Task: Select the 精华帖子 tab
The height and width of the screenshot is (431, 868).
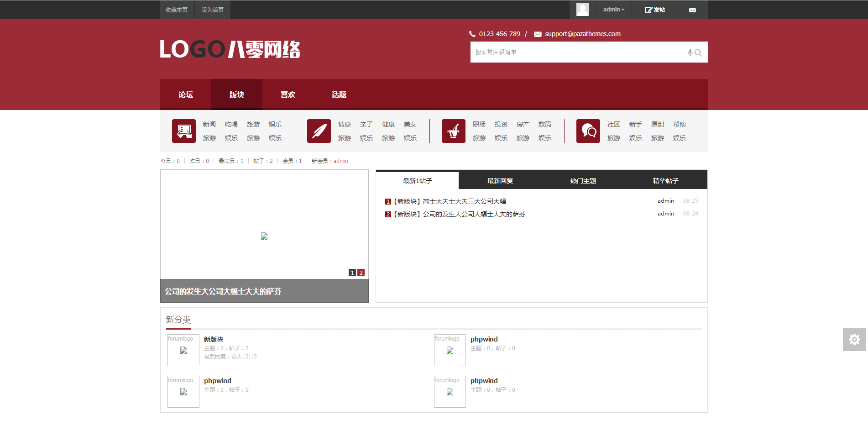Action: pyautogui.click(x=666, y=181)
